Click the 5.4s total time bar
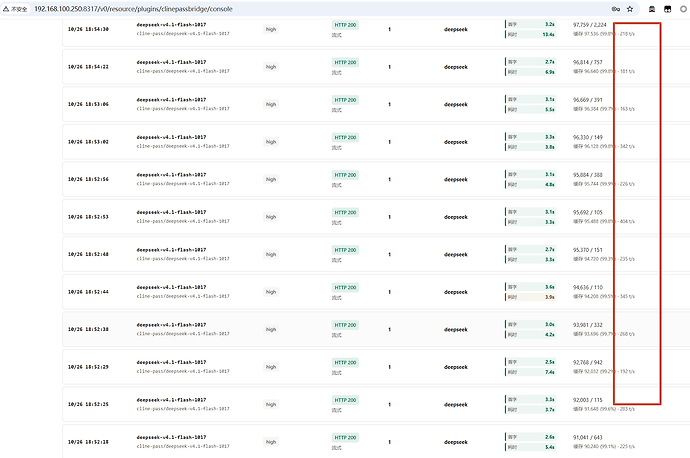This screenshot has height=458, width=690. pos(531,447)
